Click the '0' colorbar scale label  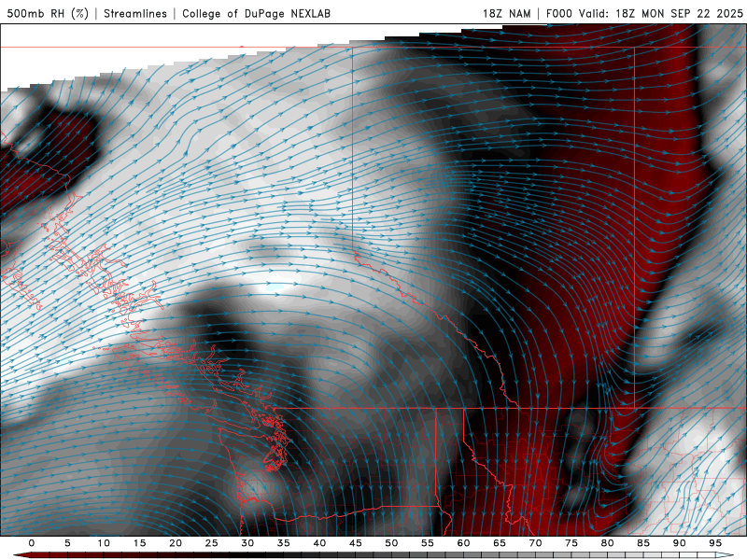point(32,543)
